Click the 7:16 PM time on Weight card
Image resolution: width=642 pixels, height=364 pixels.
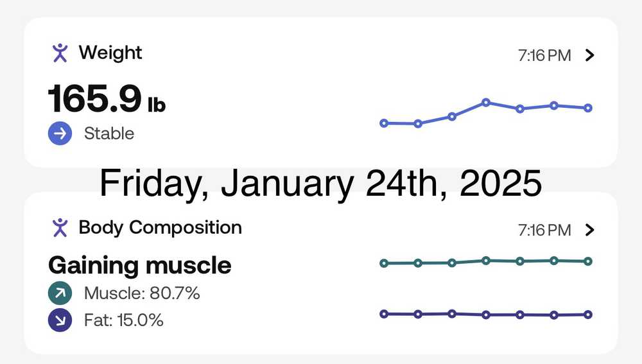tap(544, 55)
